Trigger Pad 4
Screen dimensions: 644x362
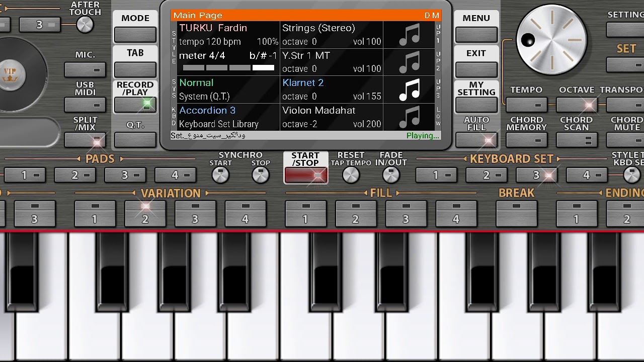pyautogui.click(x=175, y=175)
